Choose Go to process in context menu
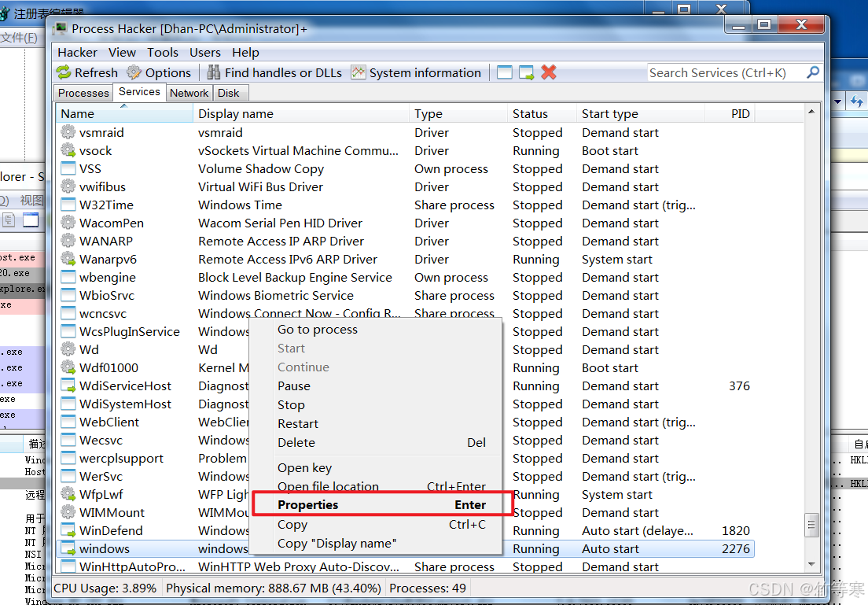 point(377,330)
